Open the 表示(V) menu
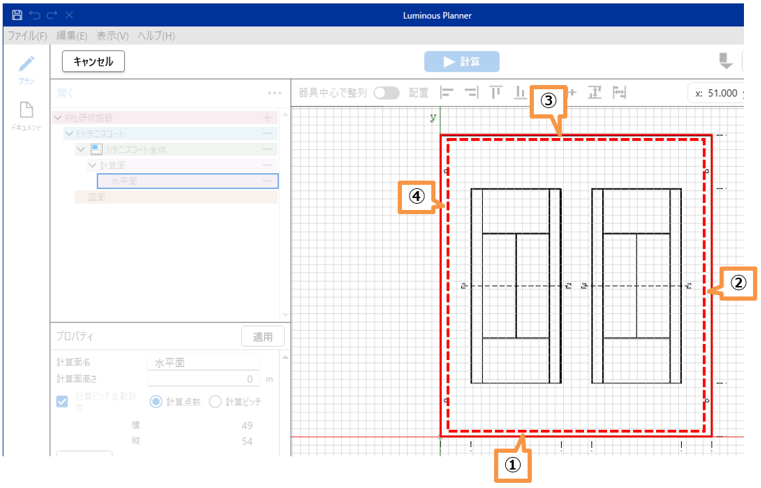 coord(111,36)
